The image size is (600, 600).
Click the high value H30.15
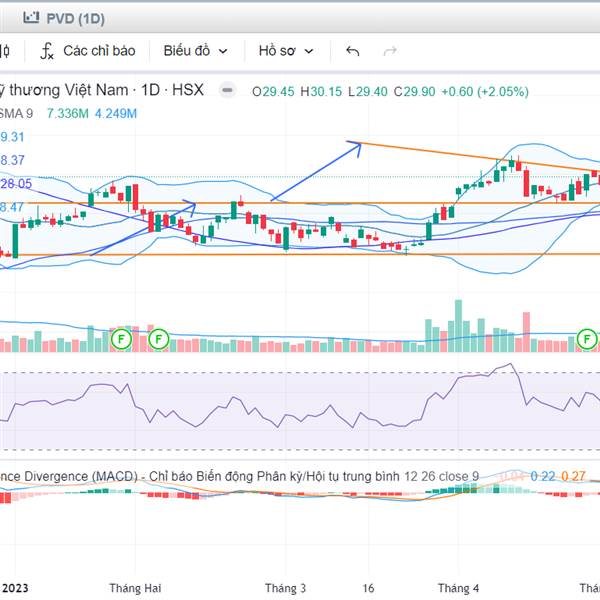pyautogui.click(x=321, y=92)
